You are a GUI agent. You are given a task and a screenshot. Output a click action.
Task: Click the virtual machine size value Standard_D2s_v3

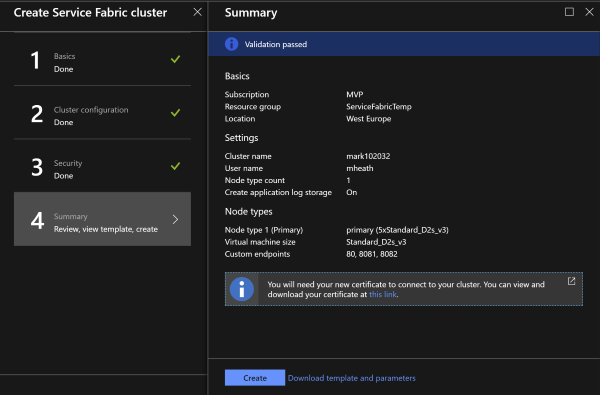376,242
